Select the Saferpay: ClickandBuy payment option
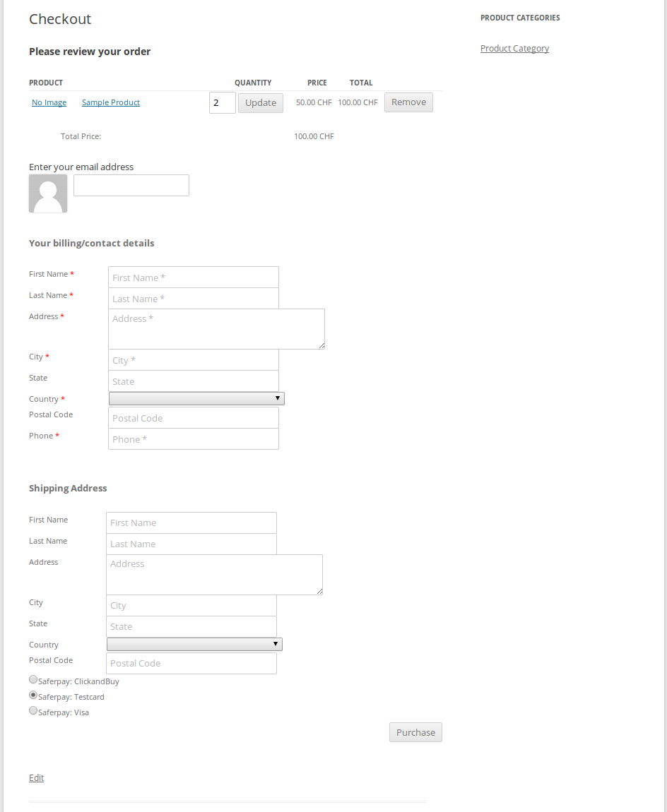The height and width of the screenshot is (812, 667). 33,679
